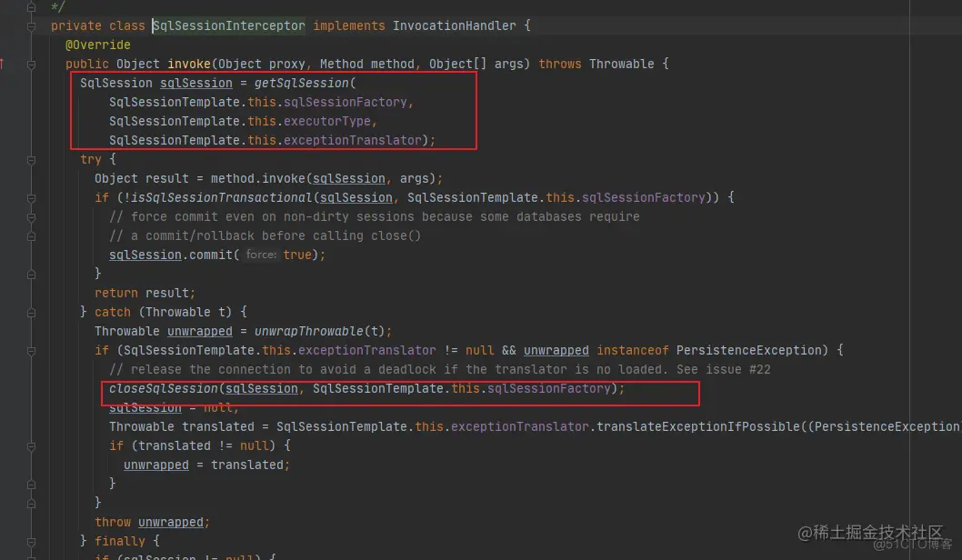This screenshot has width=962, height=560.
Task: Fold the 'force commit' comment block
Action: coord(31,217)
